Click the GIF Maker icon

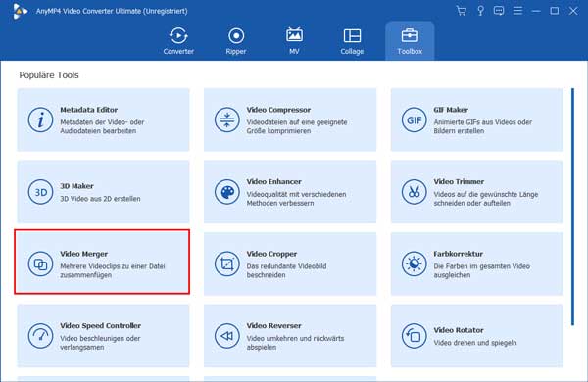point(414,119)
